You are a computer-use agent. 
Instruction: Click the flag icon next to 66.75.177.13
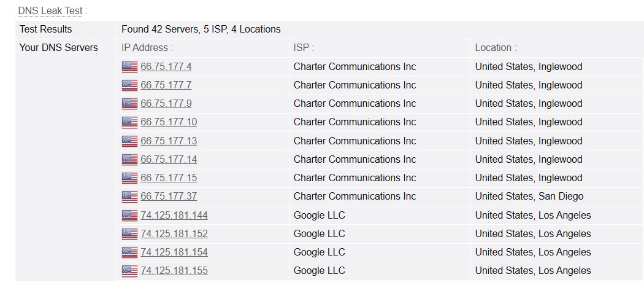(x=129, y=141)
